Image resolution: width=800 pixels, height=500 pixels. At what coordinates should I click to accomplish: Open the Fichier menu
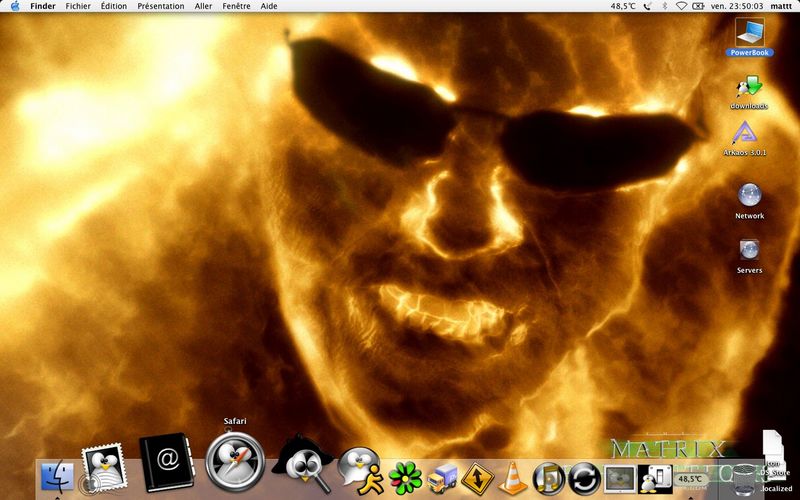click(x=78, y=6)
